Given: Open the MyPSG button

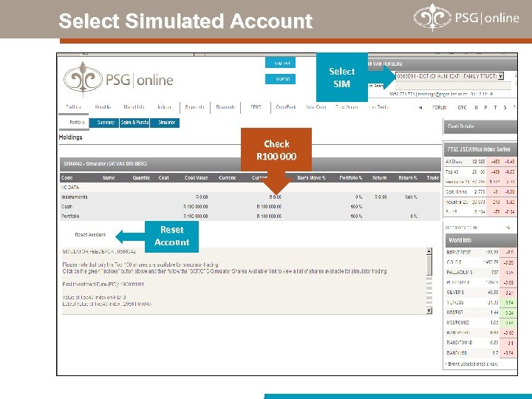Looking at the screenshot, I should [x=280, y=79].
